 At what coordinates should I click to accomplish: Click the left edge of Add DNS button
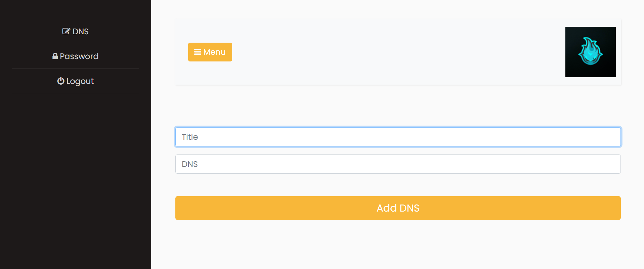[181, 208]
